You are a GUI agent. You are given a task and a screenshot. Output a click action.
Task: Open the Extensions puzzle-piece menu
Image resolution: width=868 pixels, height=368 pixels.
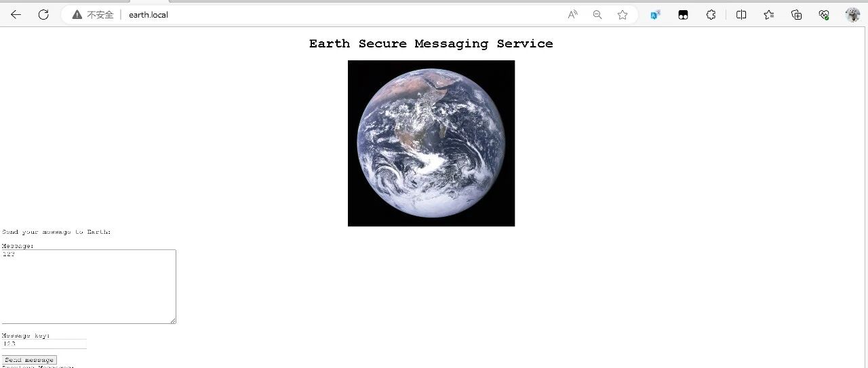711,14
